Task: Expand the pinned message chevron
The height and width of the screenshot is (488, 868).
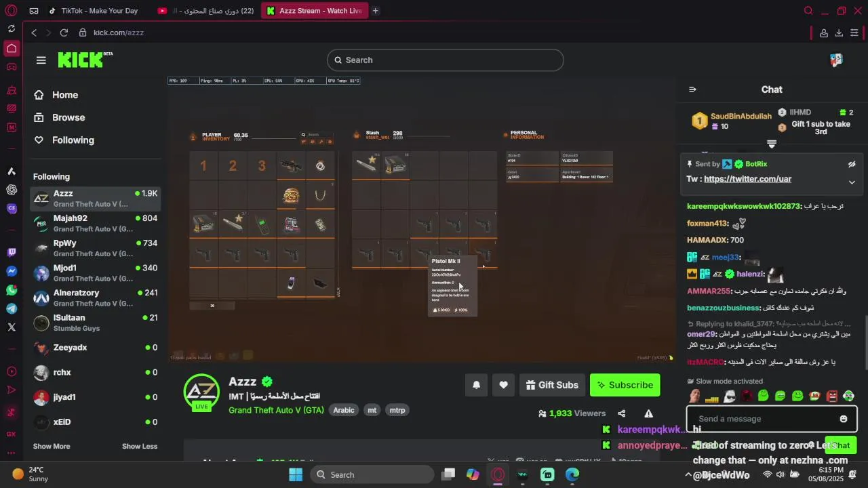Action: click(852, 182)
